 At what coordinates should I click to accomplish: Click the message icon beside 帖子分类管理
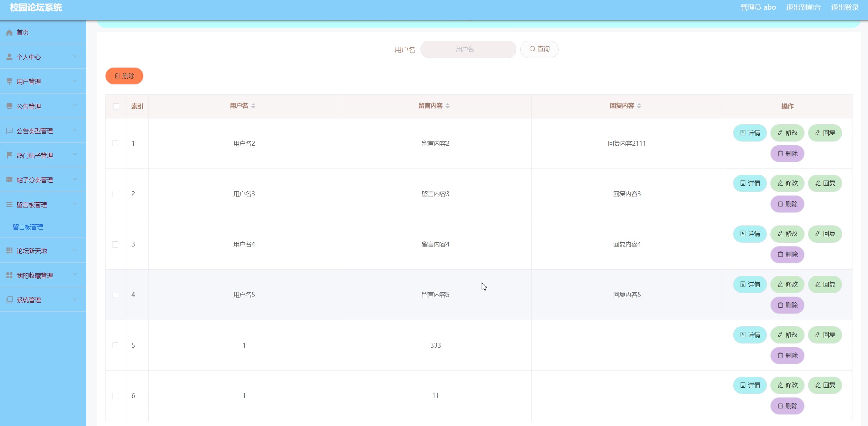coord(9,180)
